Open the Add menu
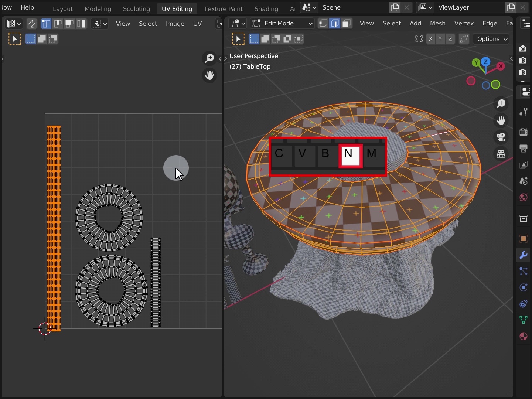 coord(415,24)
